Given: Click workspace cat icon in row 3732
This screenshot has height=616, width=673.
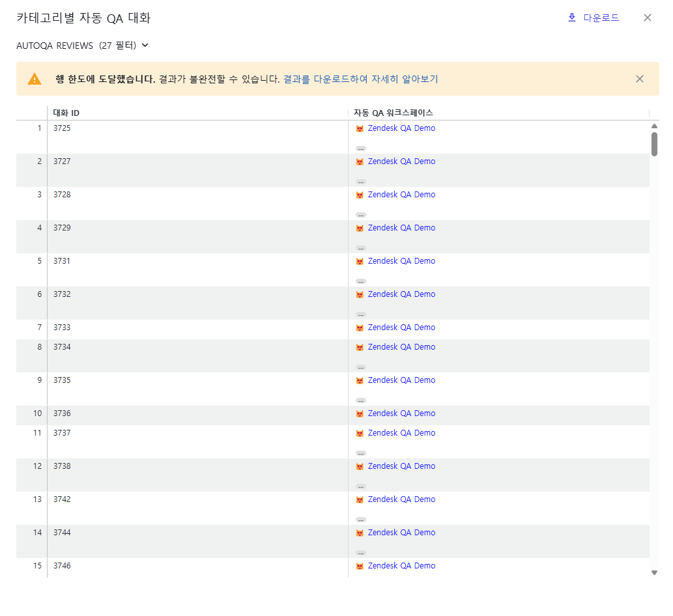Looking at the screenshot, I should [x=360, y=295].
